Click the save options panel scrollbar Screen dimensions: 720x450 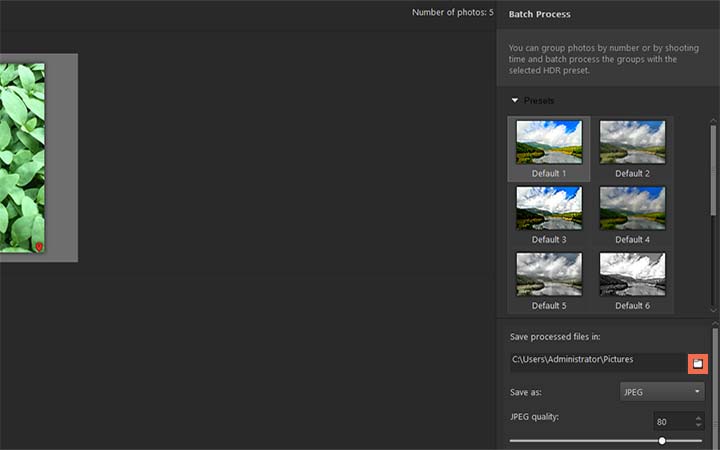tap(715, 388)
